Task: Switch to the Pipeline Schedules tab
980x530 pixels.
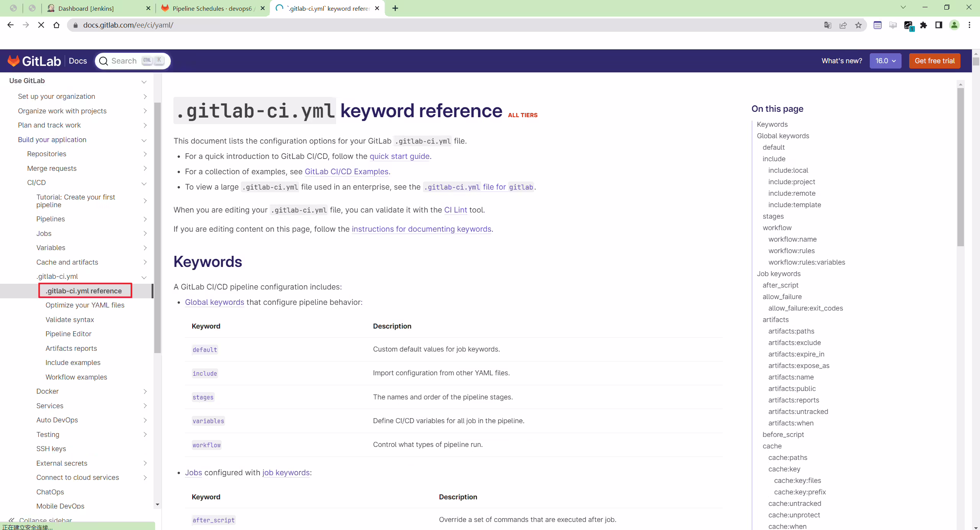Action: pos(213,8)
